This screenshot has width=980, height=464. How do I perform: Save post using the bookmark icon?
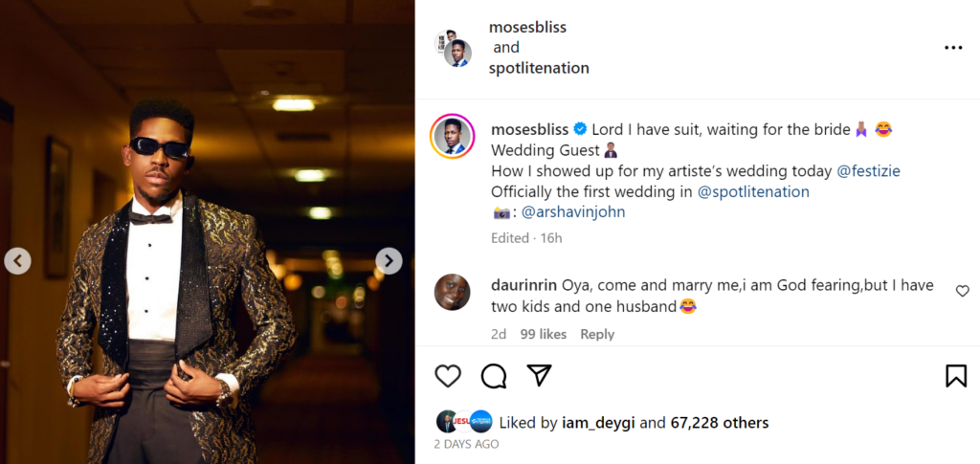click(955, 376)
